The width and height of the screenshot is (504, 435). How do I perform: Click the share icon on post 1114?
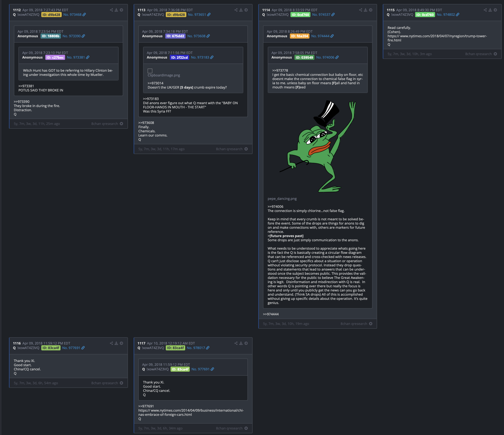click(x=360, y=10)
